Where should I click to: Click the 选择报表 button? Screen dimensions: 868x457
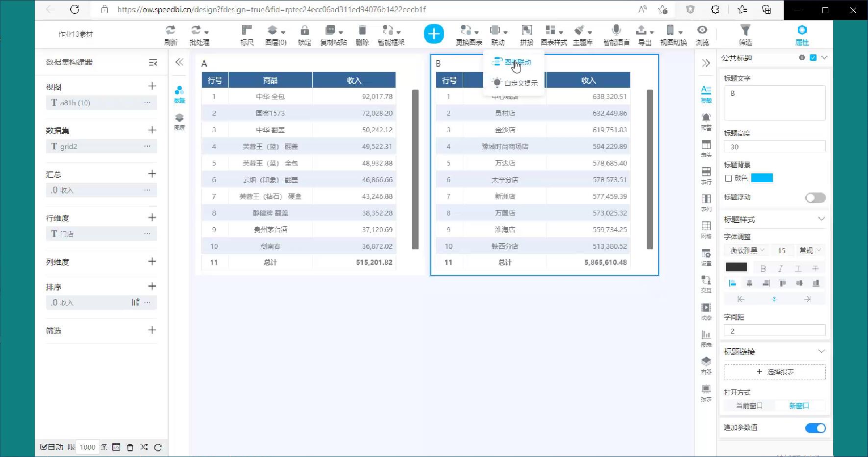[x=774, y=372]
